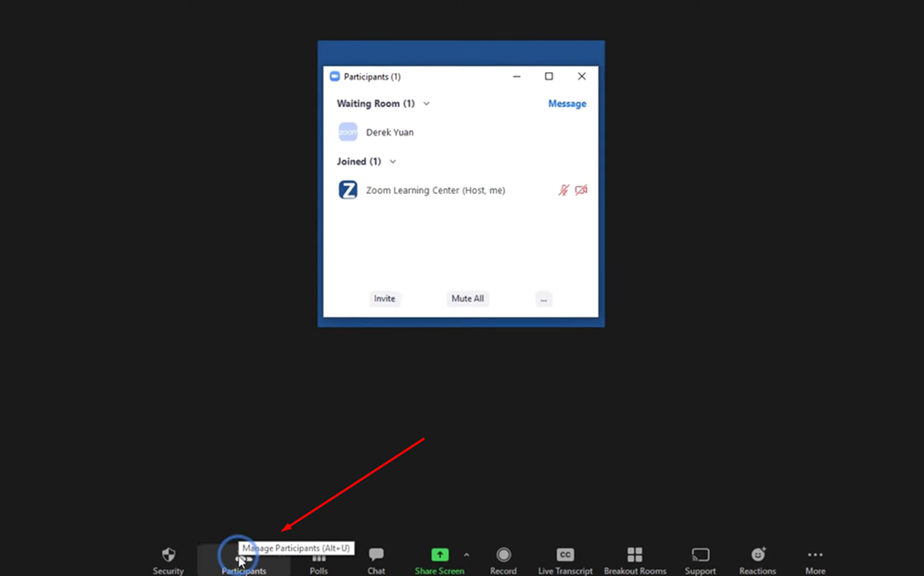The width and height of the screenshot is (924, 576).
Task: Open Breakout Rooms grid icon
Action: [x=635, y=555]
